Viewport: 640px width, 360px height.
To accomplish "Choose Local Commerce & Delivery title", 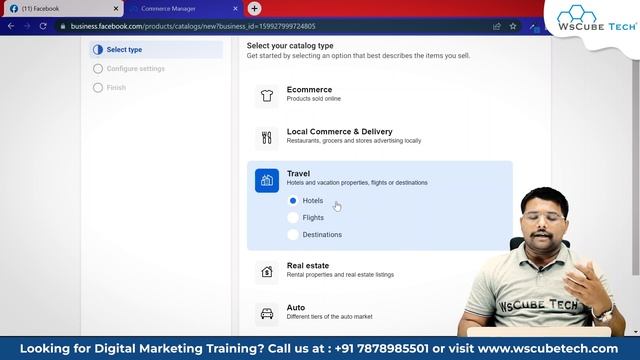I will pos(339,131).
